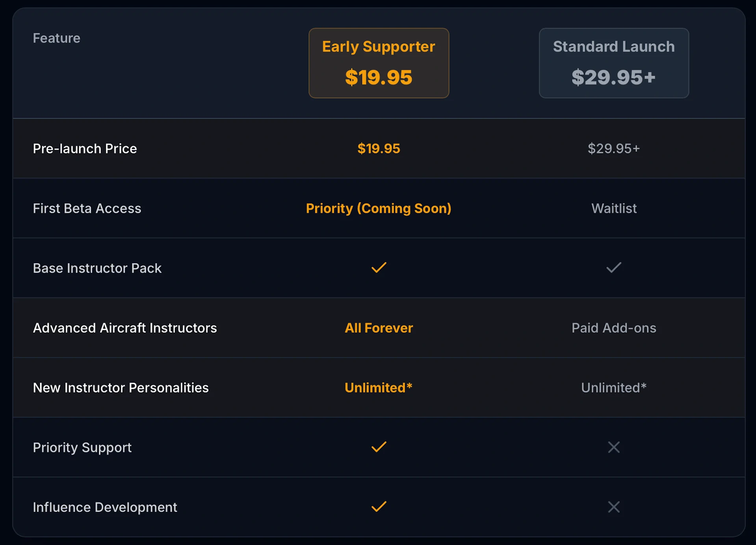Image resolution: width=756 pixels, height=545 pixels.
Task: Click the Standard Launch checkmark for Base Instructor Pack
Action: coord(613,268)
